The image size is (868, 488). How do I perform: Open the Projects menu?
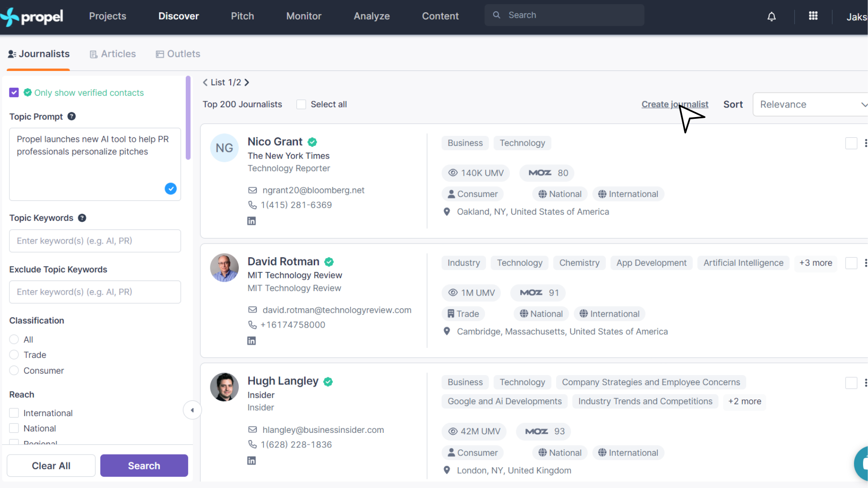click(108, 16)
